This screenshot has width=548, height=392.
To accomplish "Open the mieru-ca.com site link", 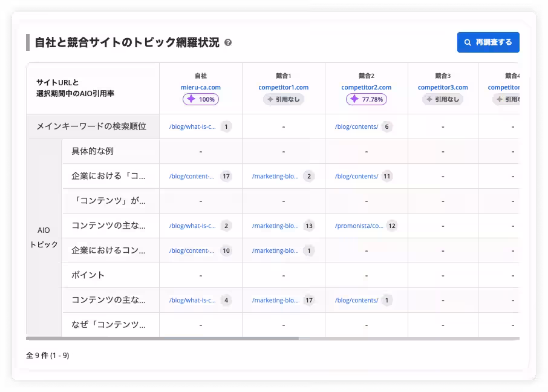I will tap(201, 87).
